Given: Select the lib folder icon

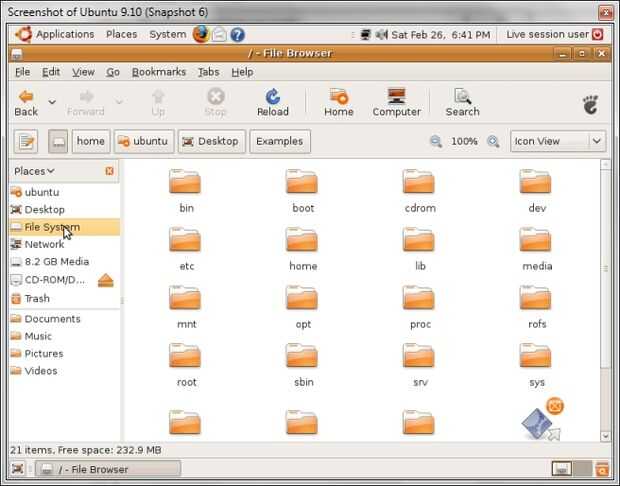Looking at the screenshot, I should point(419,240).
